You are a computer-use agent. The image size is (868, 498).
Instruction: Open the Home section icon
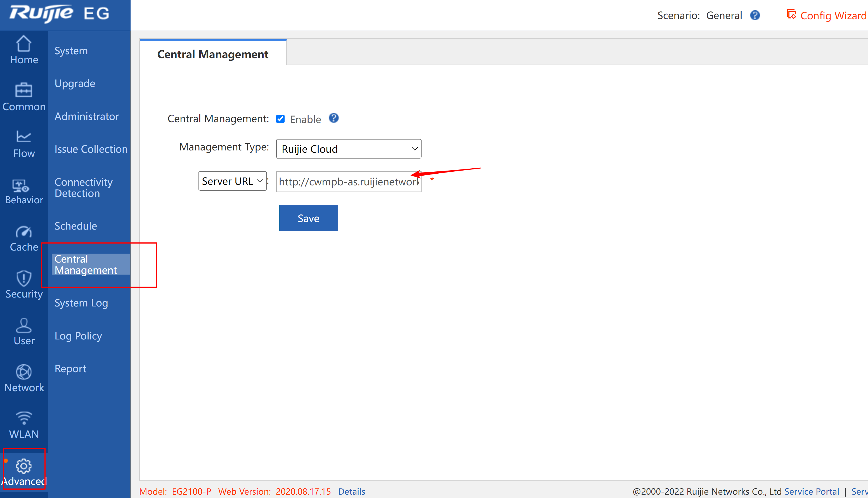[x=23, y=44]
